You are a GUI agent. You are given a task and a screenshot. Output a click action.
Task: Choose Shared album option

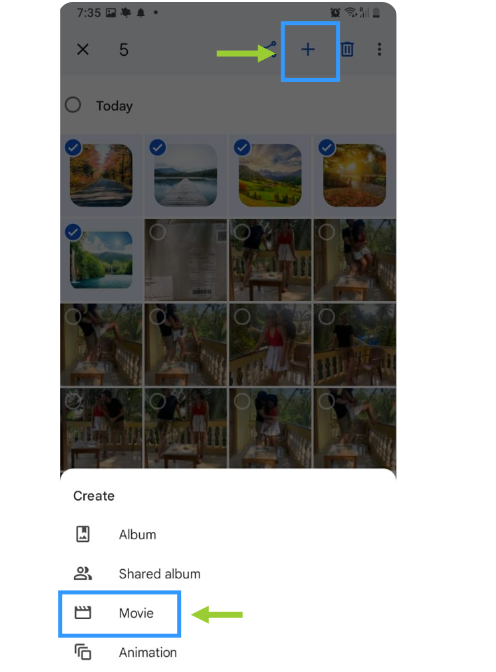[159, 573]
